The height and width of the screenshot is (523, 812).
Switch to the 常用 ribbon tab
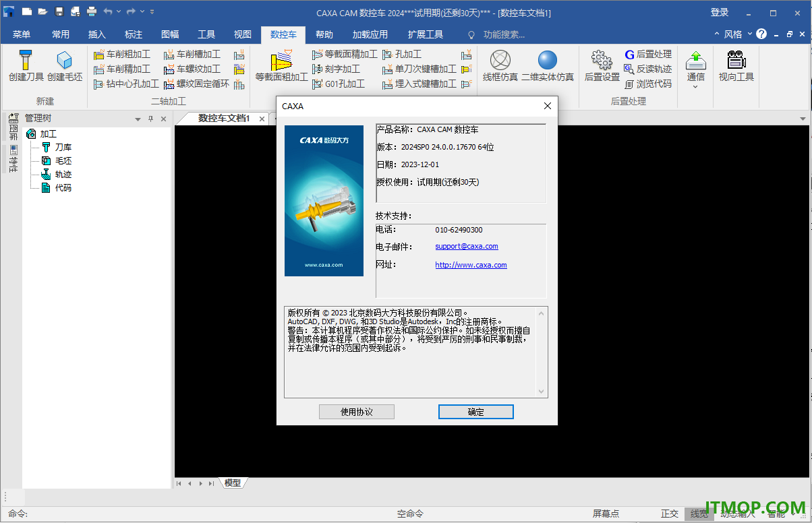pos(61,34)
